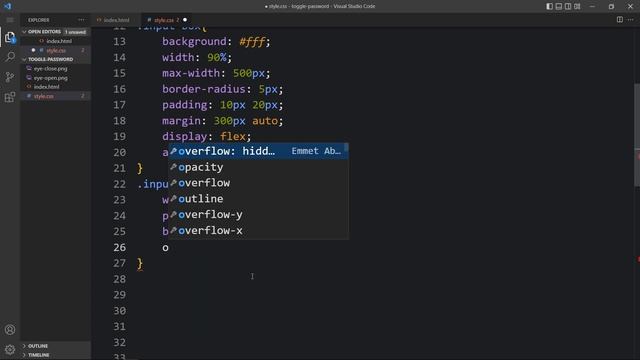Open the Explorer view in activity bar

pyautogui.click(x=10, y=38)
